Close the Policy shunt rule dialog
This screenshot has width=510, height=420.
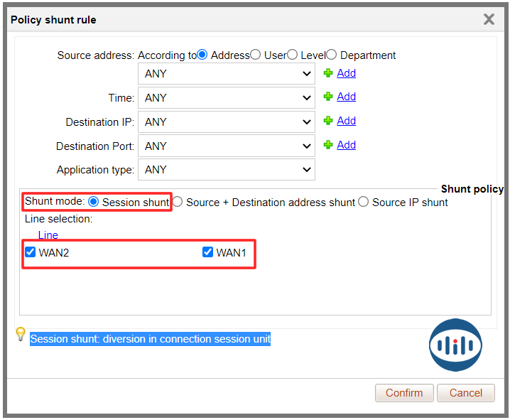pos(489,19)
